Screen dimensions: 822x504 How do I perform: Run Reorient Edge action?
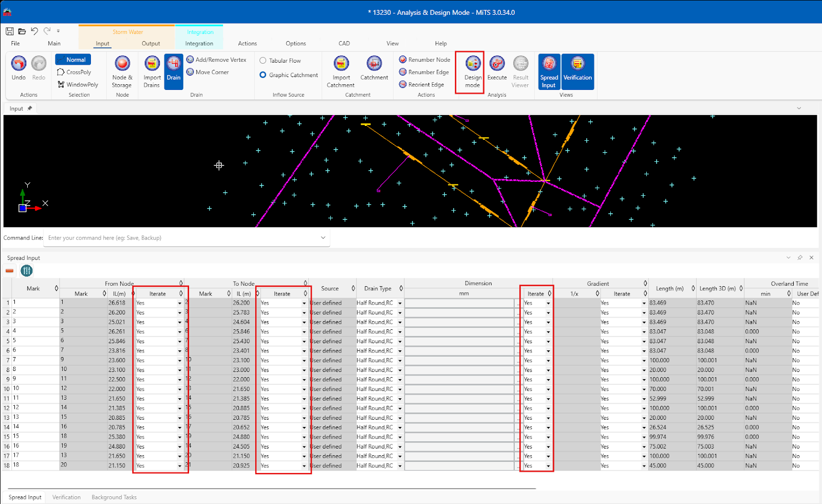[422, 84]
